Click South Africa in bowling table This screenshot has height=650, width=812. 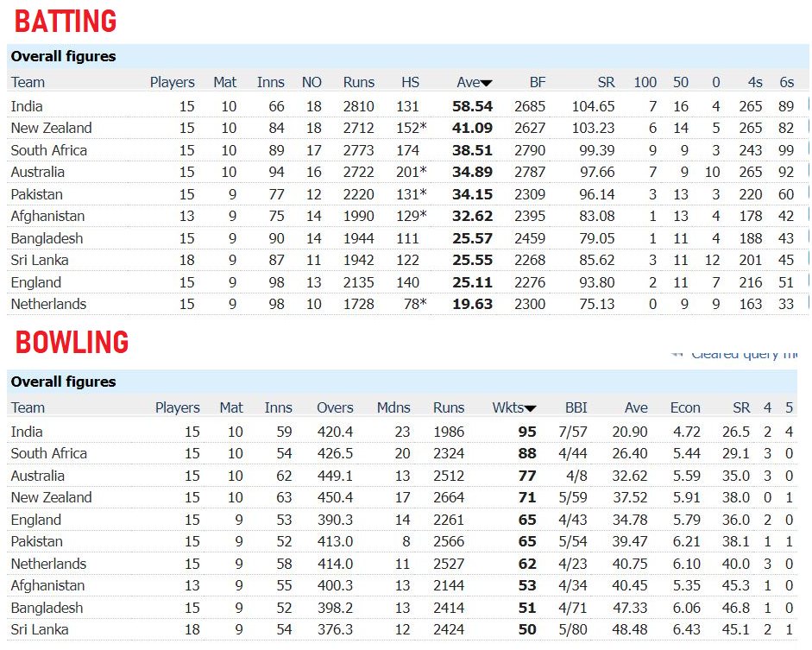(x=48, y=453)
